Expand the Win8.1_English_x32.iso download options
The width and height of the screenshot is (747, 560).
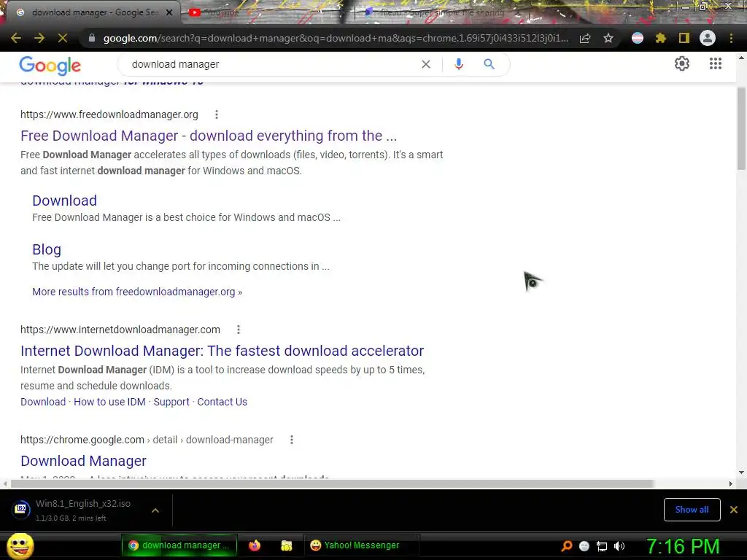155,510
